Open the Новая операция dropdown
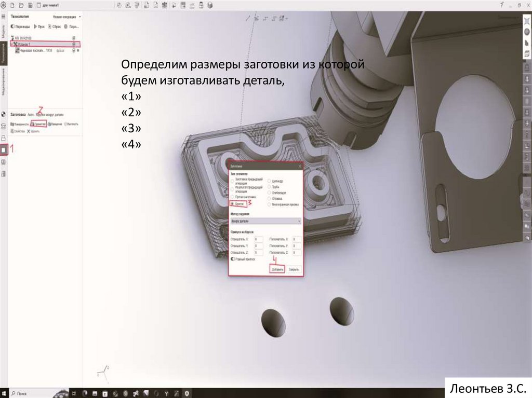This screenshot has width=532, height=398. pyautogui.click(x=67, y=17)
